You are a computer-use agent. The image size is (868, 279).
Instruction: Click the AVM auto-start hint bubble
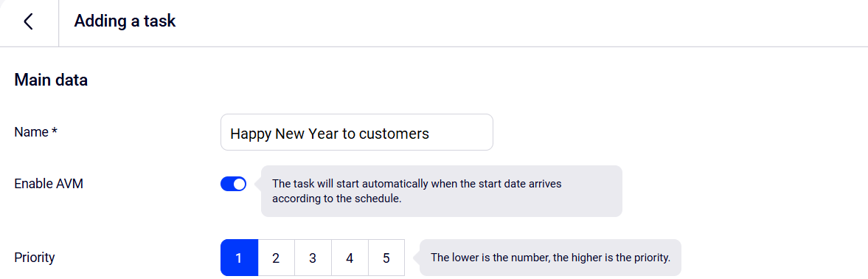pos(441,191)
